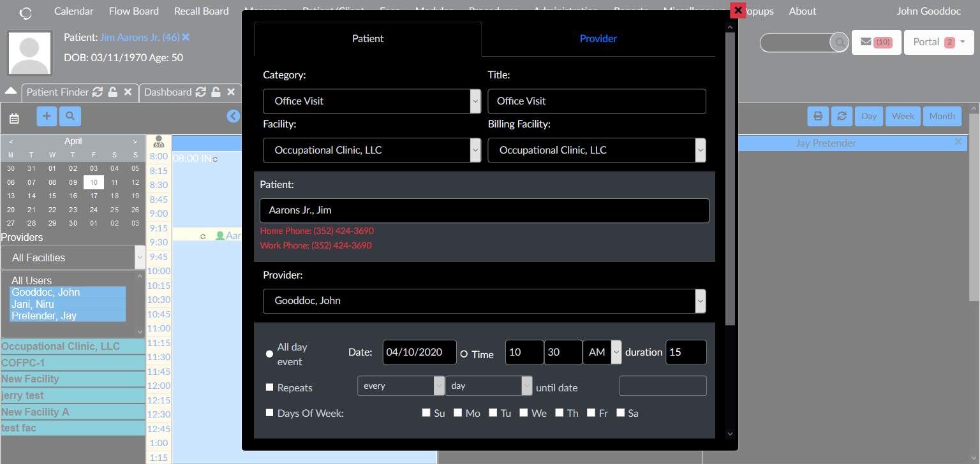Click the provider silhouette icon above time column
The height and width of the screenshot is (464, 980).
pos(158,141)
